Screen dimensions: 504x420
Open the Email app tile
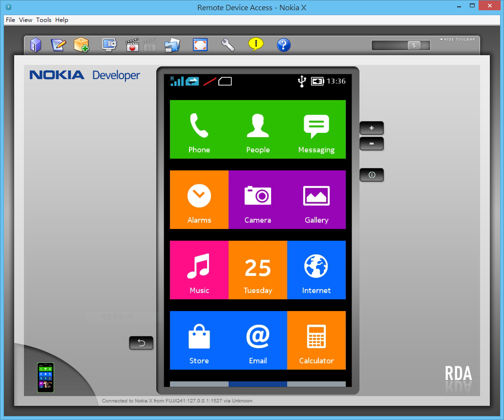tap(258, 340)
